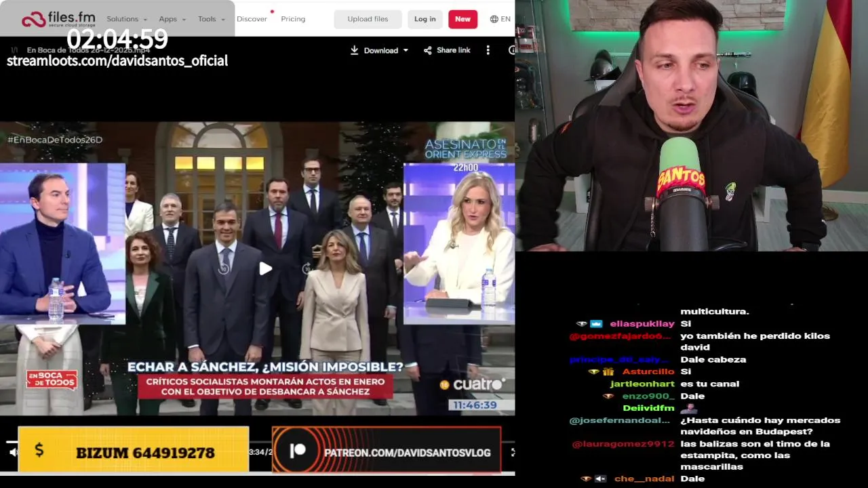The height and width of the screenshot is (488, 868).
Task: Expand the Download options caret
Action: [406, 50]
